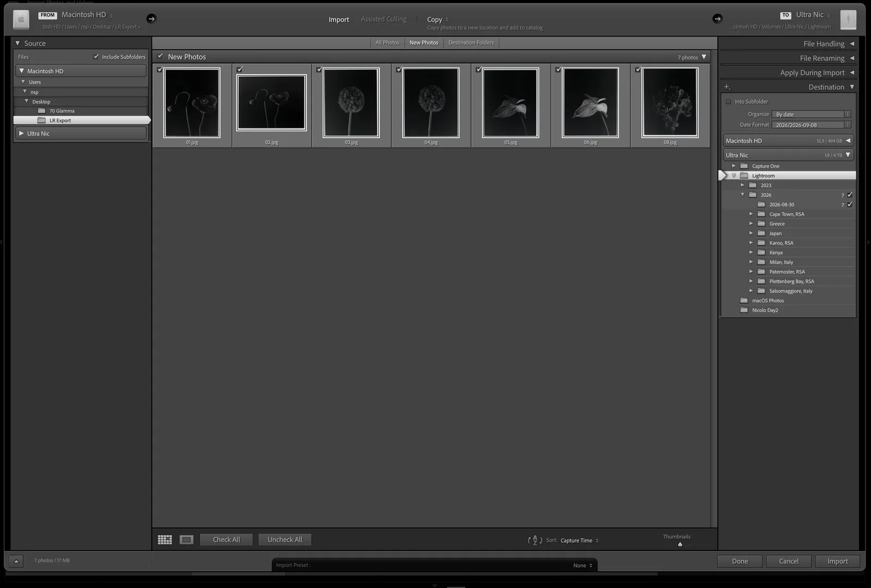
Task: Select the Lightroom destination folder
Action: point(787,175)
